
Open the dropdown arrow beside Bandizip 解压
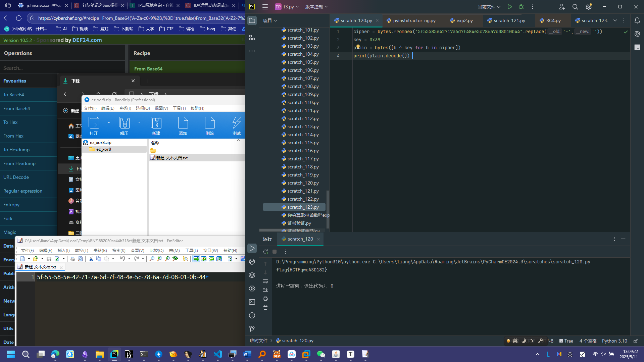139,122
